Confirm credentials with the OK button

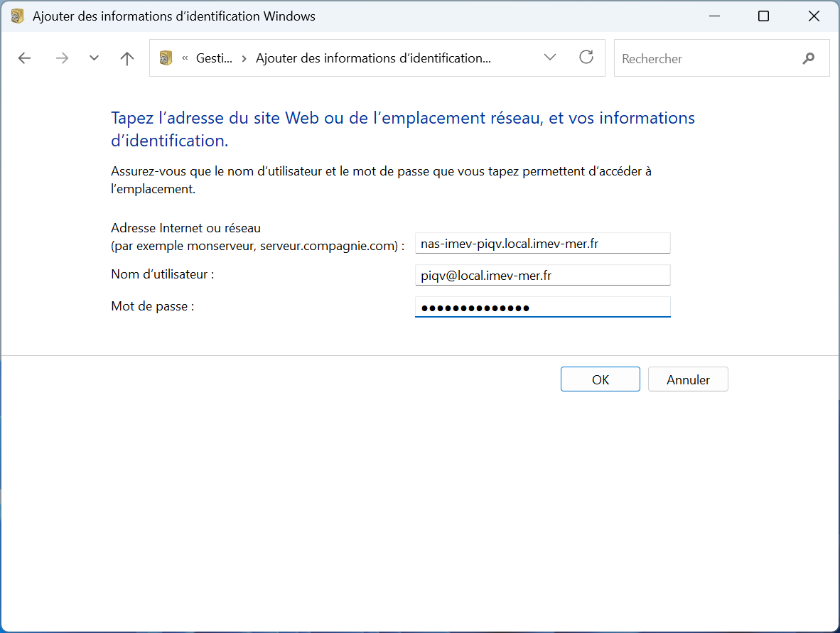point(600,379)
